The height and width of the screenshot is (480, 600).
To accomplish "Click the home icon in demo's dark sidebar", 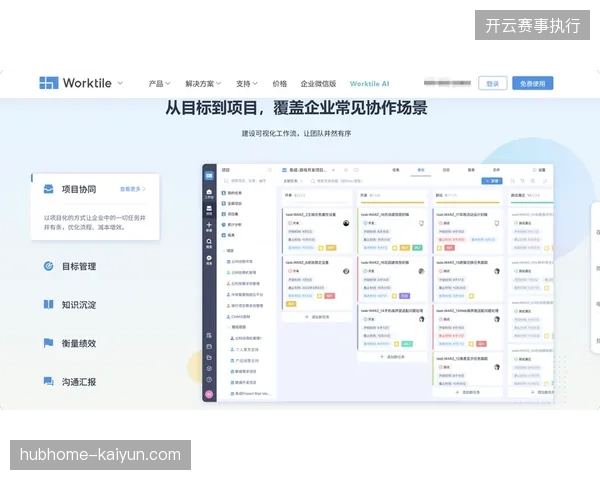I will point(209,193).
